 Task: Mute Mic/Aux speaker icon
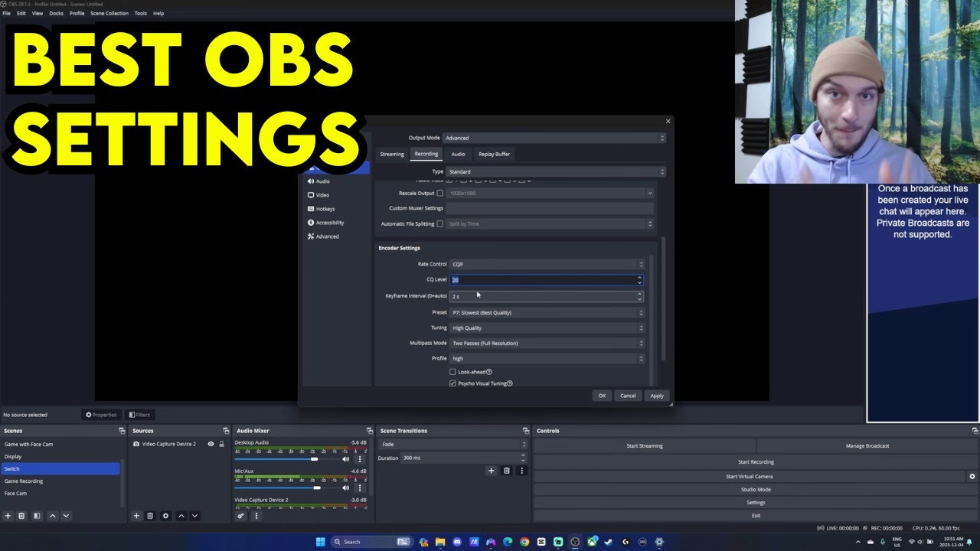click(x=345, y=487)
